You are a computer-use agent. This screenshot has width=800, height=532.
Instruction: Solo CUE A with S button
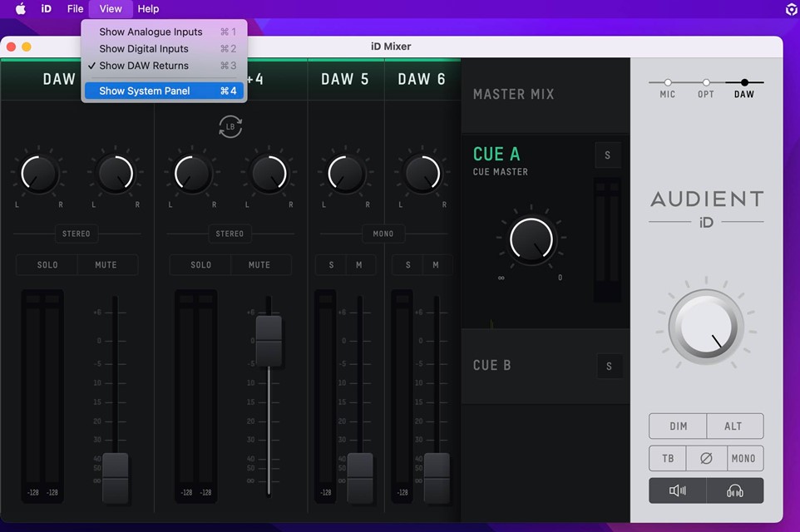(608, 155)
